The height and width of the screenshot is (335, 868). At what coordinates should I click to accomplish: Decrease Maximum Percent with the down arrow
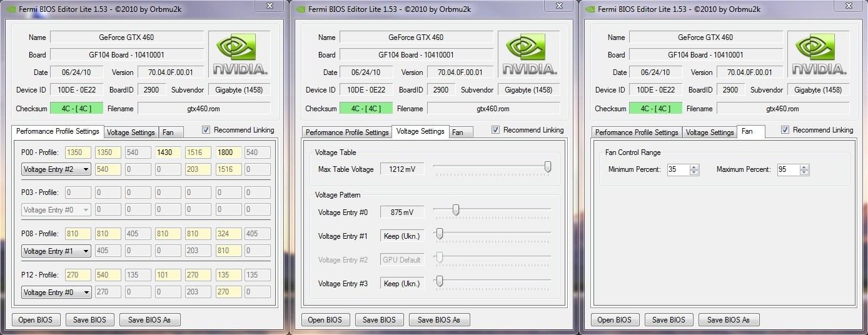pyautogui.click(x=804, y=172)
